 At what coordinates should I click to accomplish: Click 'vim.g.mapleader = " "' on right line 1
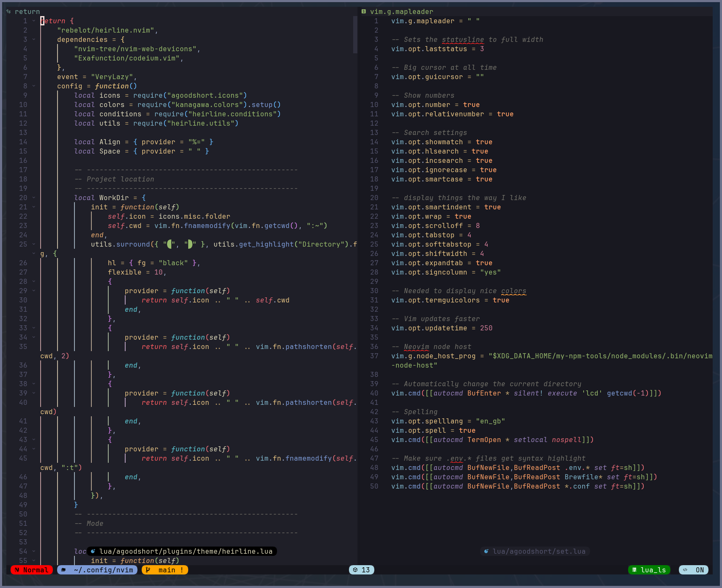coord(436,21)
